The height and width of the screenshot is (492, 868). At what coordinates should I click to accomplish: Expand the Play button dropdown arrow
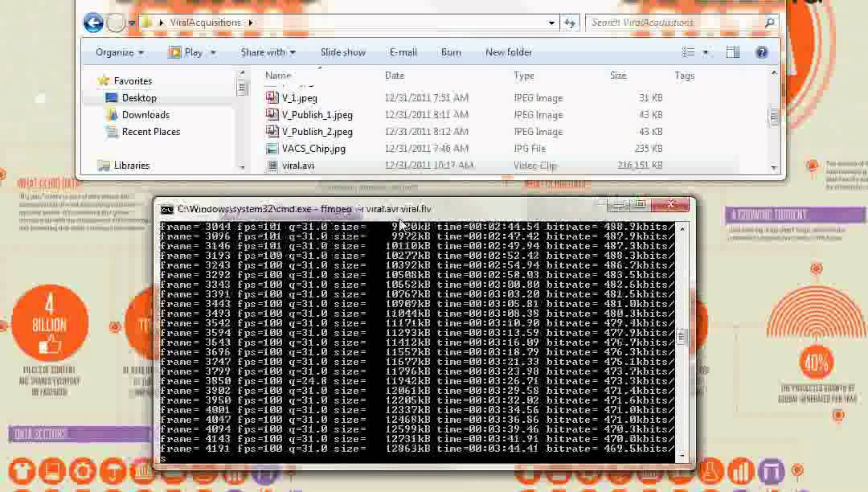(213, 52)
